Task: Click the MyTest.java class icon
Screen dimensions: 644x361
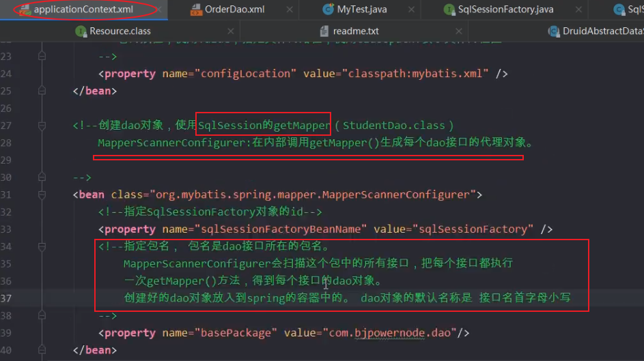Action: click(x=328, y=9)
